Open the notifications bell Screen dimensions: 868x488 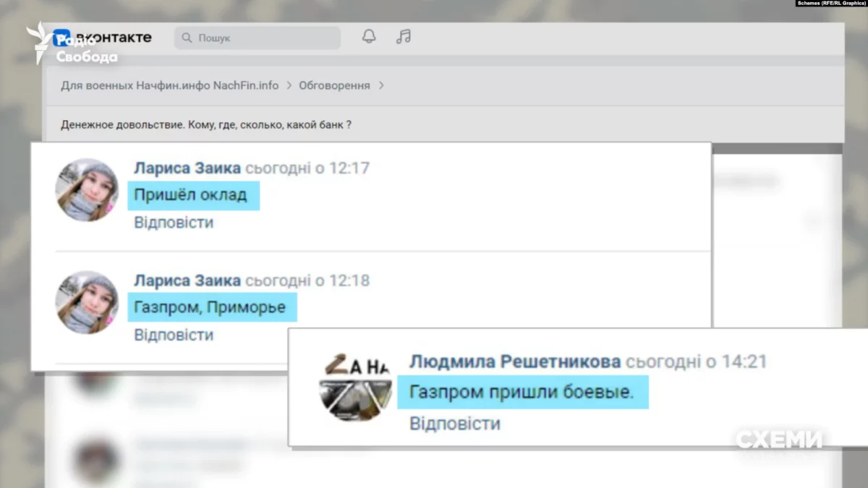click(369, 37)
